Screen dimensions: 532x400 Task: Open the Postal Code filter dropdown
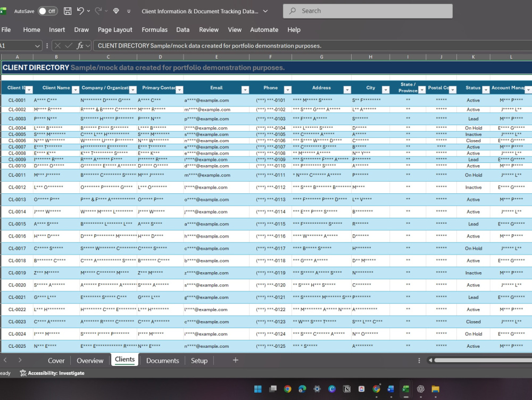click(x=453, y=89)
